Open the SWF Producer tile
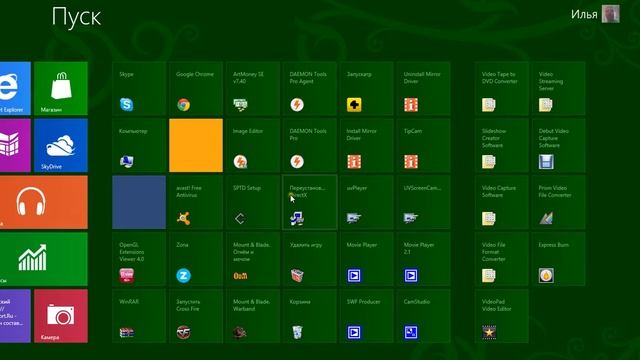 (367, 316)
